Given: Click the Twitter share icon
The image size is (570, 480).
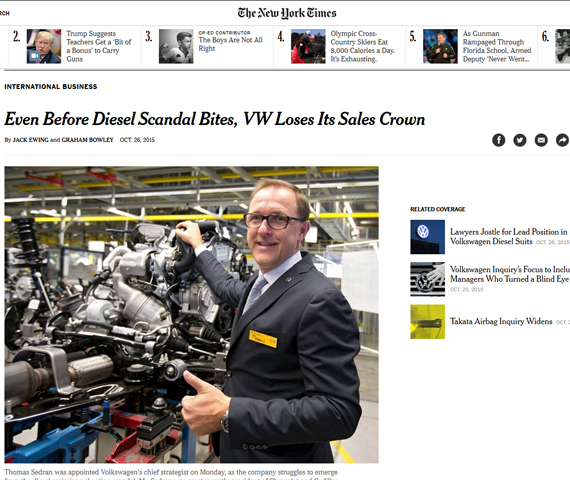Looking at the screenshot, I should 519,140.
